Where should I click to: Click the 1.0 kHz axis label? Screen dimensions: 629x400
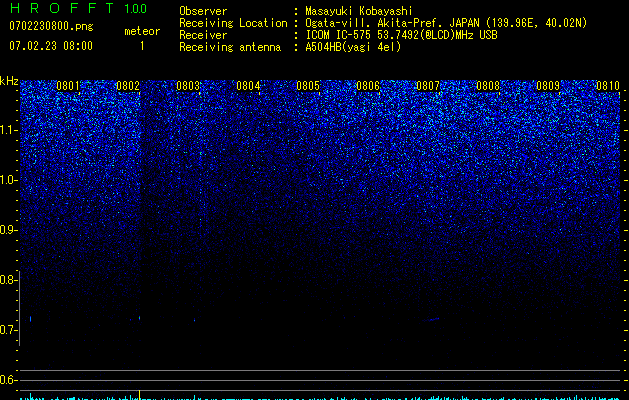9,180
